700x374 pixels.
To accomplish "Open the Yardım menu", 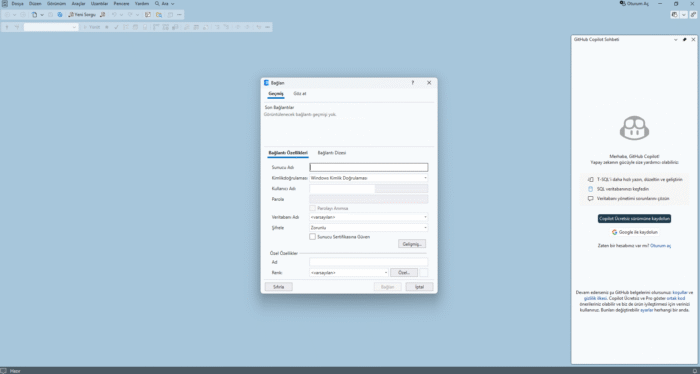I will 142,4.
